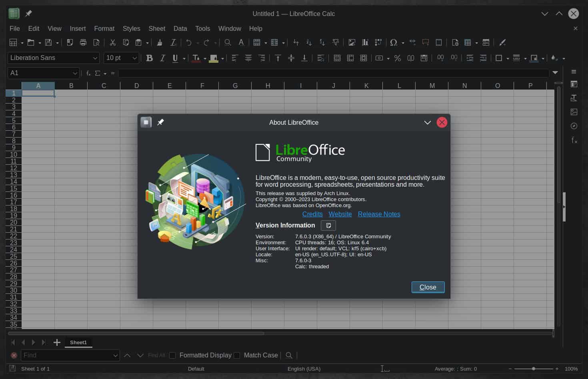Viewport: 588px width, 379px height.
Task: Toggle Align Right in formatting toolbar
Action: click(262, 58)
